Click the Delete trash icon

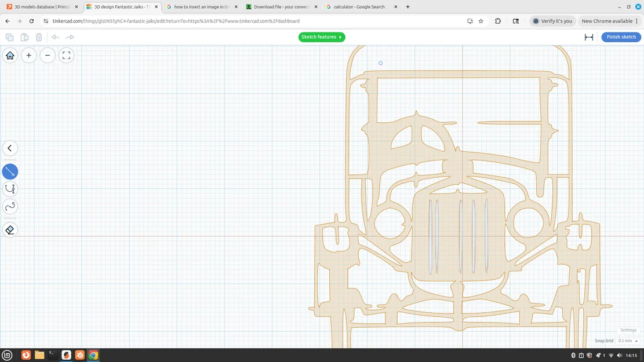pyautogui.click(x=39, y=37)
